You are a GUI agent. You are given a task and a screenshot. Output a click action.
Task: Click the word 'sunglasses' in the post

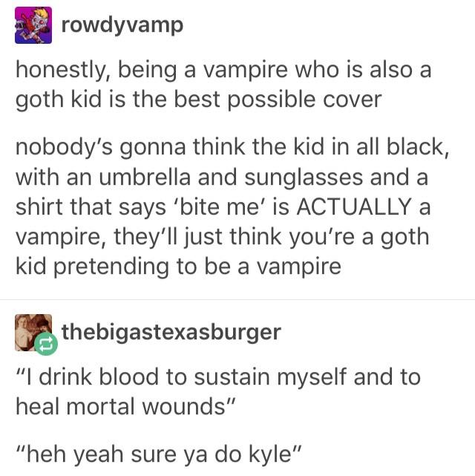tap(304, 178)
